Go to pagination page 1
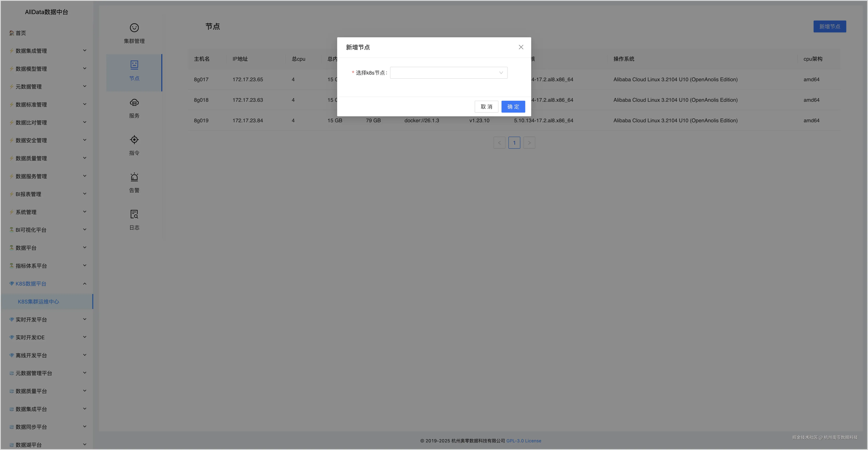868x450 pixels. [514, 143]
